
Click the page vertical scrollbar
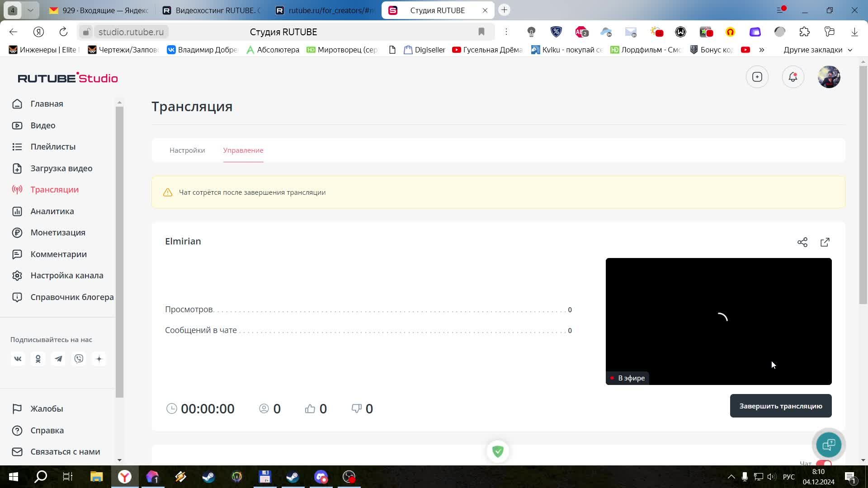click(x=863, y=185)
